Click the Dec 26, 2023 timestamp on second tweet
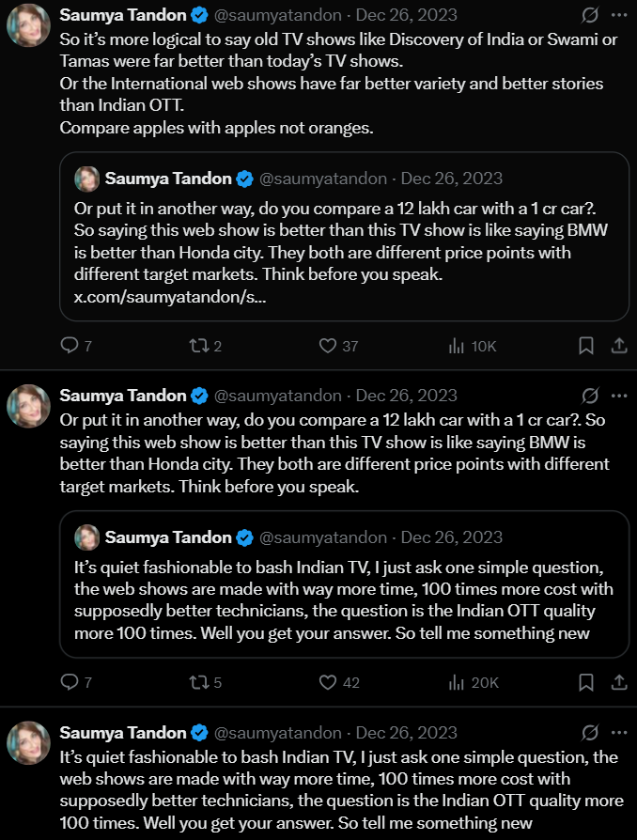Viewport: 637px width, 840px height. pyautogui.click(x=406, y=396)
